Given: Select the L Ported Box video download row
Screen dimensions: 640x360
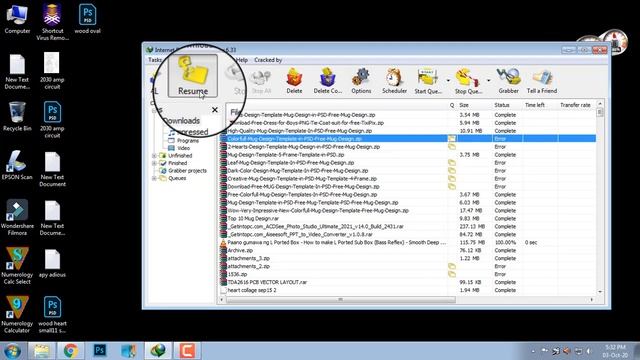Looking at the screenshot, I should coord(407,242).
